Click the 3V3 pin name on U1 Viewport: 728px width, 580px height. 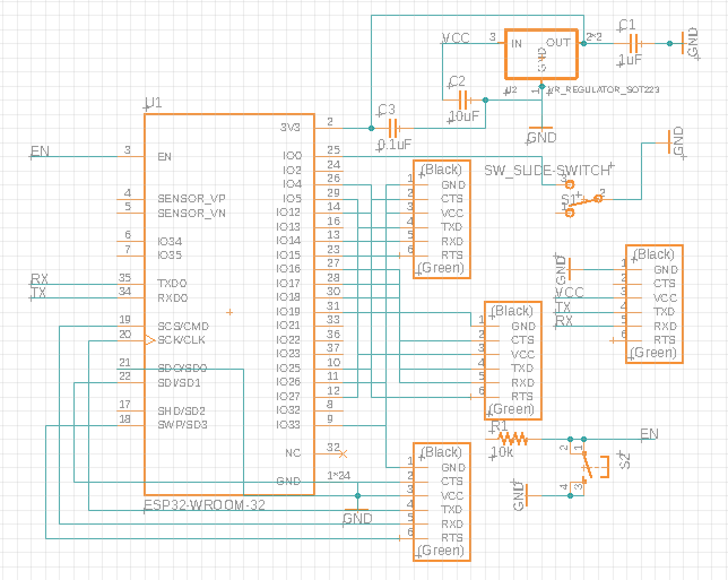click(290, 128)
